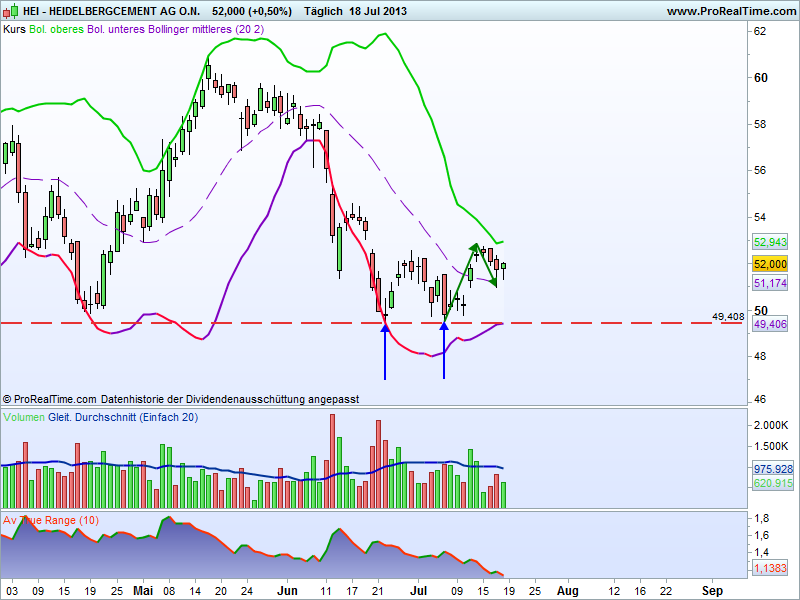The image size is (800, 600).
Task: Click the 1.500K volume axis label
Action: click(771, 446)
